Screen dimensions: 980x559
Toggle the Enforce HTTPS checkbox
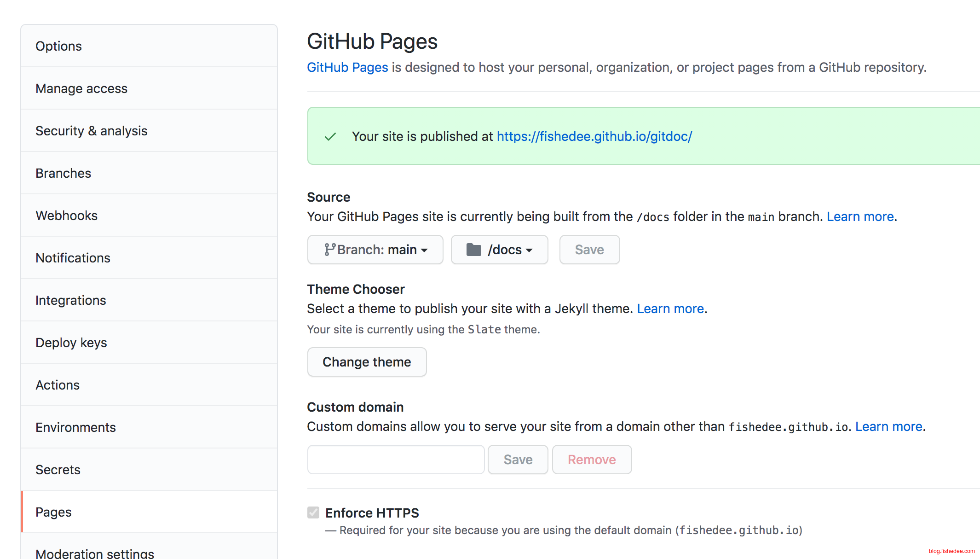pyautogui.click(x=313, y=512)
